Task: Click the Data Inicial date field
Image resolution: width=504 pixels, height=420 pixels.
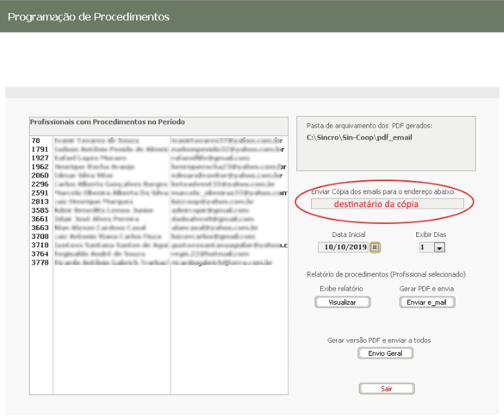Action: click(x=344, y=247)
